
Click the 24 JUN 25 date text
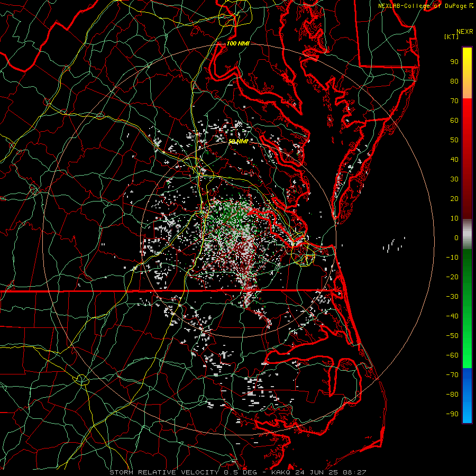point(317,472)
